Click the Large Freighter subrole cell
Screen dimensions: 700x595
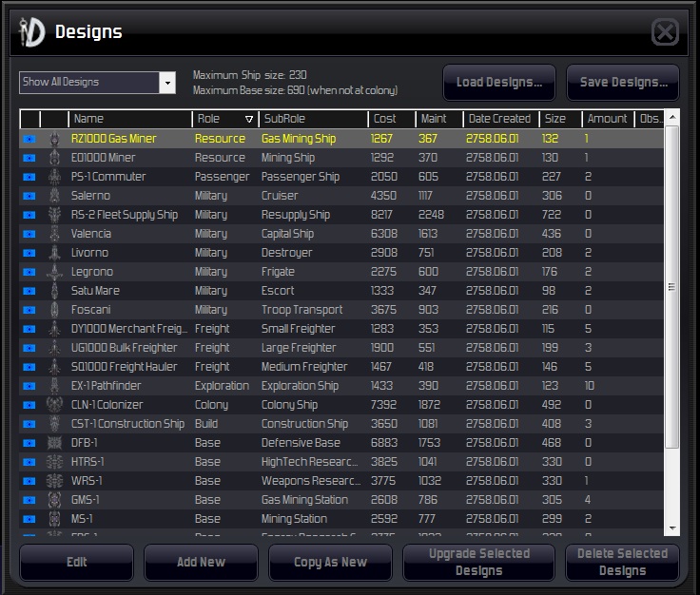click(299, 348)
